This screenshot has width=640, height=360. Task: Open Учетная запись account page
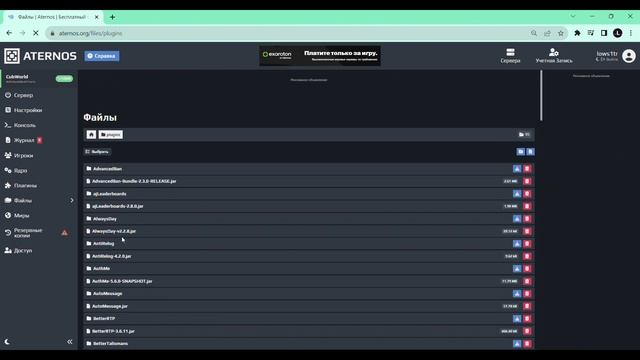pos(554,56)
